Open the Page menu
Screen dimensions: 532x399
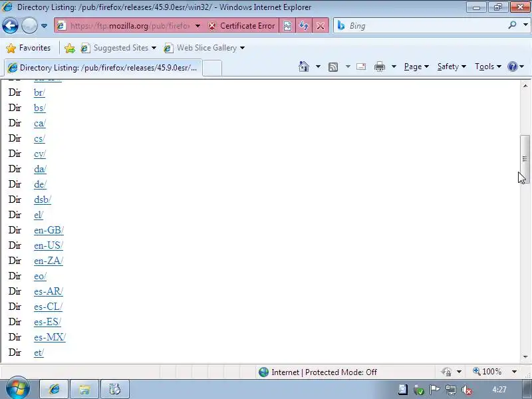416,66
